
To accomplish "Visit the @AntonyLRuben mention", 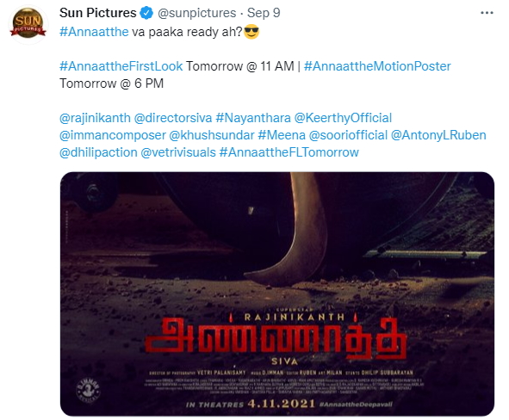I will 438,135.
